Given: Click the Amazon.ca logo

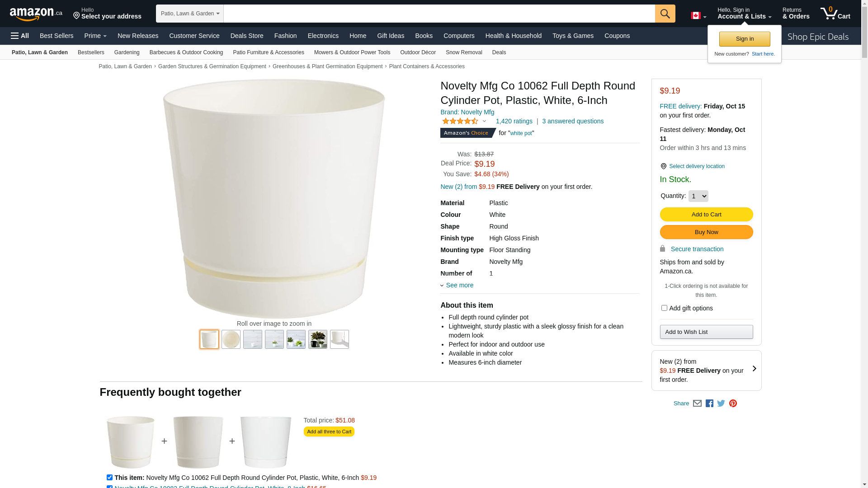Looking at the screenshot, I should pos(36,14).
